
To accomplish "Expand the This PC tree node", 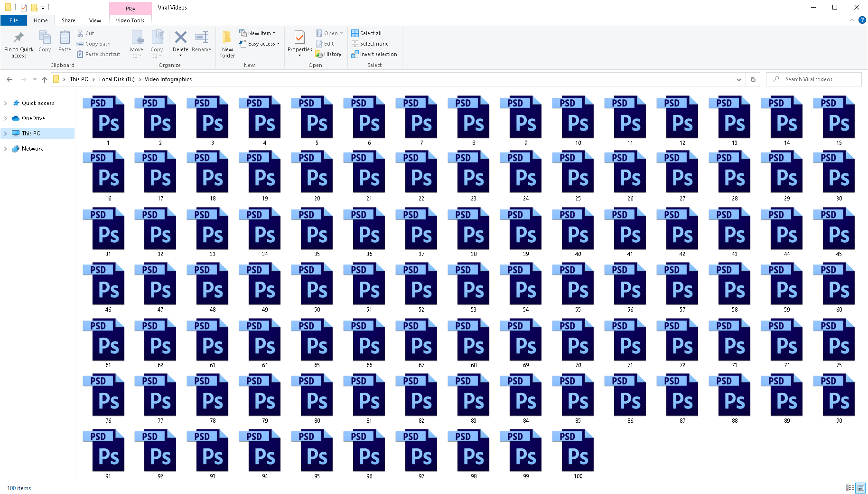I will (6, 133).
